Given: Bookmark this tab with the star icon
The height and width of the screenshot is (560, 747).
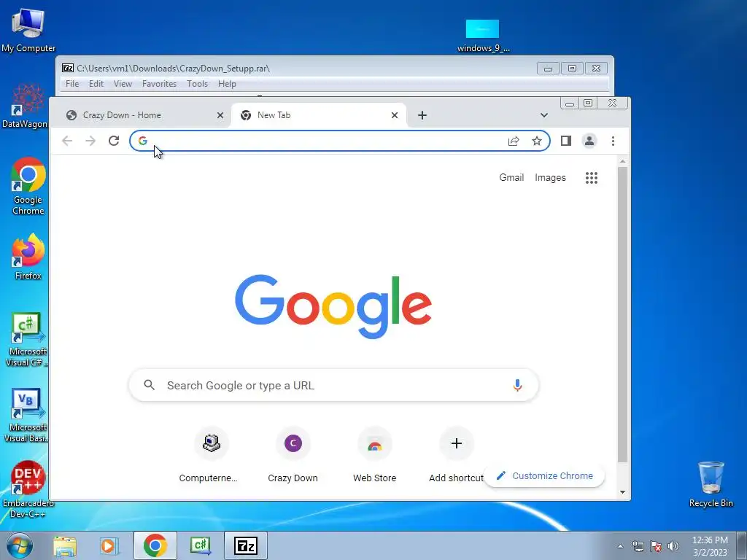Looking at the screenshot, I should [537, 141].
